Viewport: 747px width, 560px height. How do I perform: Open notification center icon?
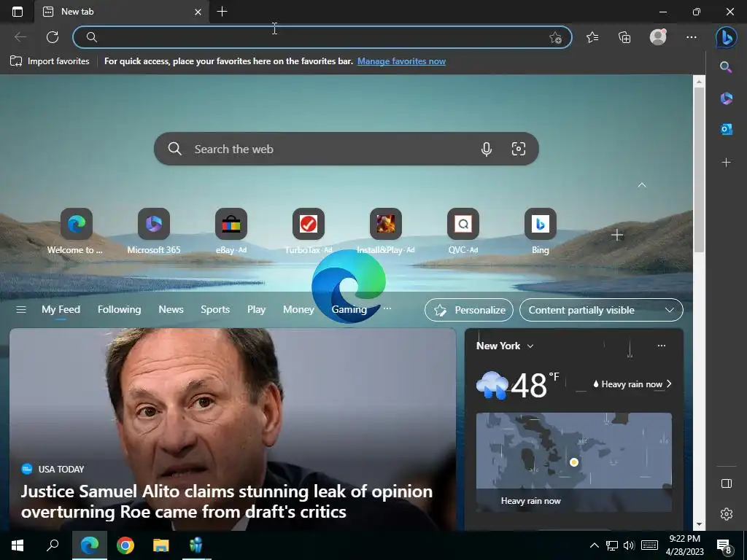[x=724, y=546]
